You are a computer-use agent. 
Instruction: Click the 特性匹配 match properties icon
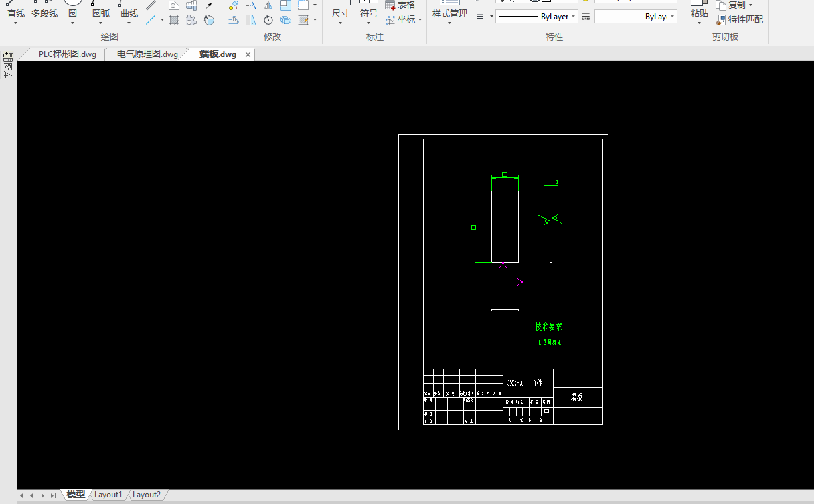point(721,20)
